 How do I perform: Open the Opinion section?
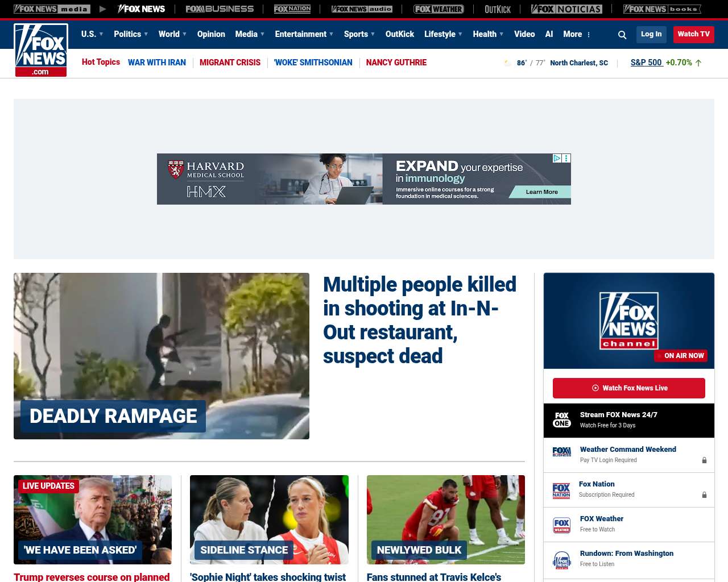point(211,34)
